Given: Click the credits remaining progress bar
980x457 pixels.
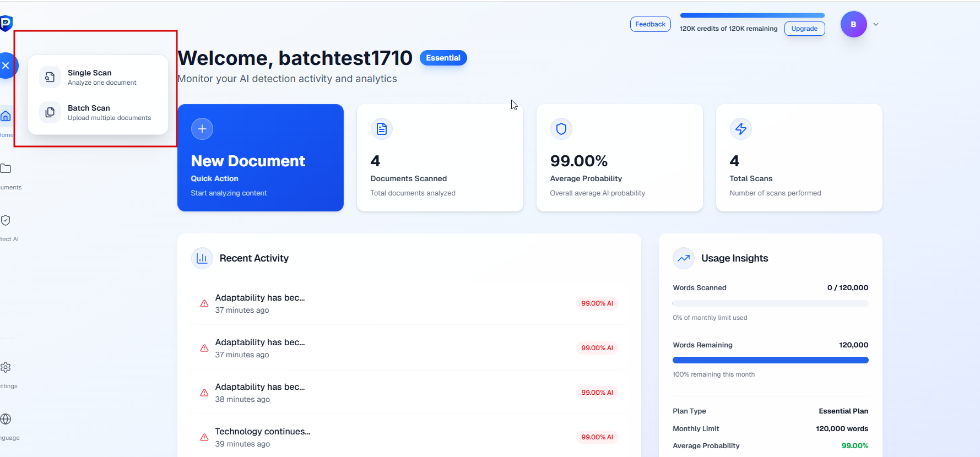Looking at the screenshot, I should pyautogui.click(x=752, y=15).
